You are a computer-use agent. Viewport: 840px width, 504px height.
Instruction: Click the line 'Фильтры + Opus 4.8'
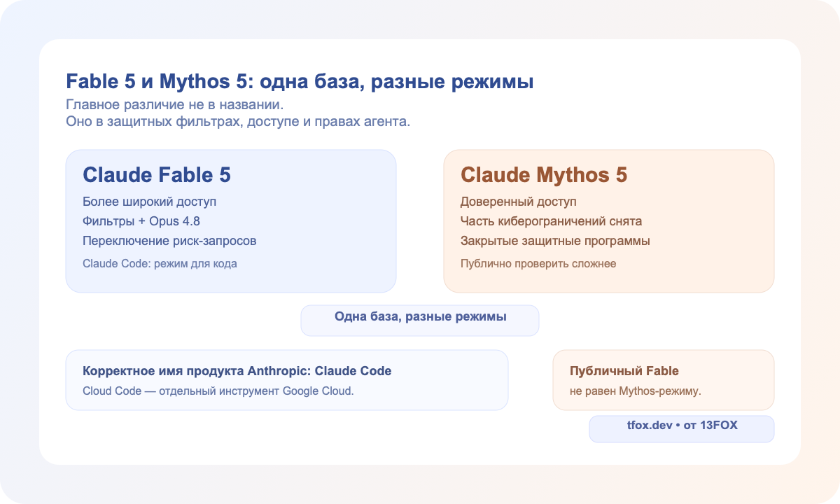pos(141,221)
